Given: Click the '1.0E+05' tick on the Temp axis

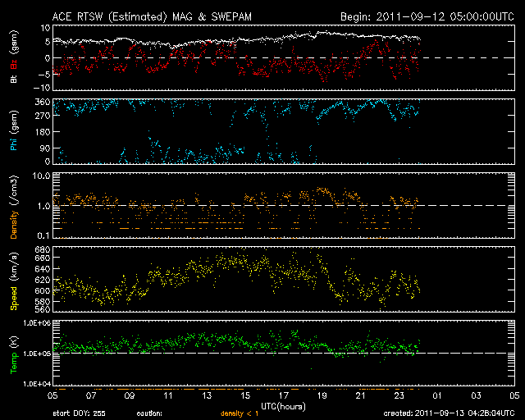Looking at the screenshot, I should tap(37, 354).
